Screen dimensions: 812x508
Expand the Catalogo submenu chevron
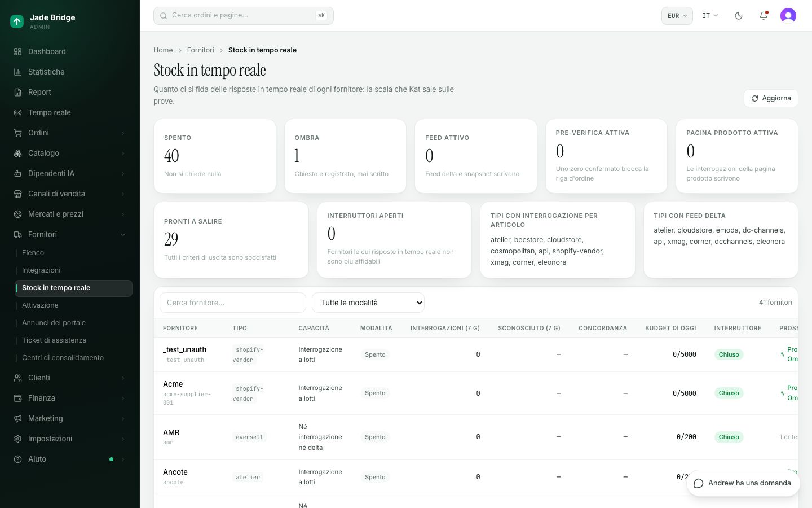(x=123, y=153)
